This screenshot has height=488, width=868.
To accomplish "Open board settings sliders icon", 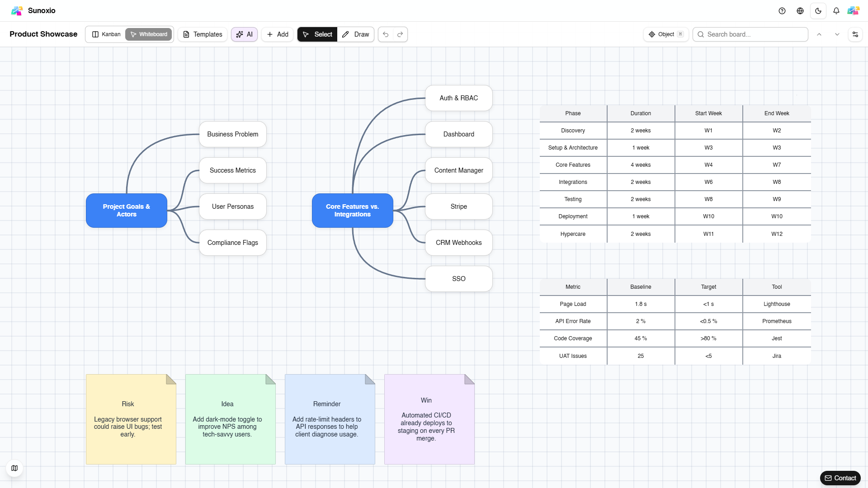I will tap(855, 34).
